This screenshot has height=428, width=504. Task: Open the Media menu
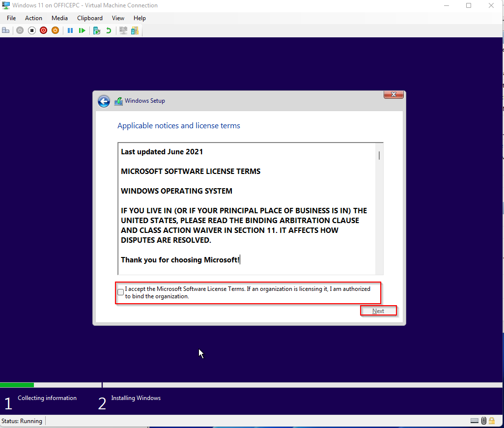click(x=59, y=18)
